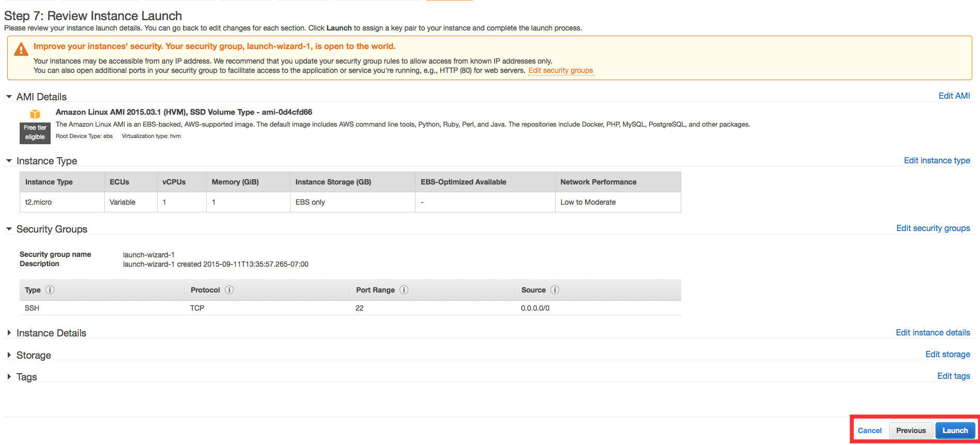Click the Protocol column info icon

click(229, 290)
